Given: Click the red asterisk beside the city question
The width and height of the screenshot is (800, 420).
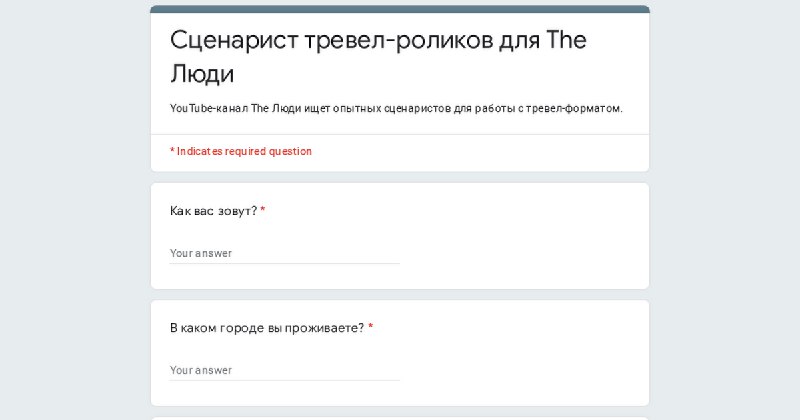Looking at the screenshot, I should [371, 327].
